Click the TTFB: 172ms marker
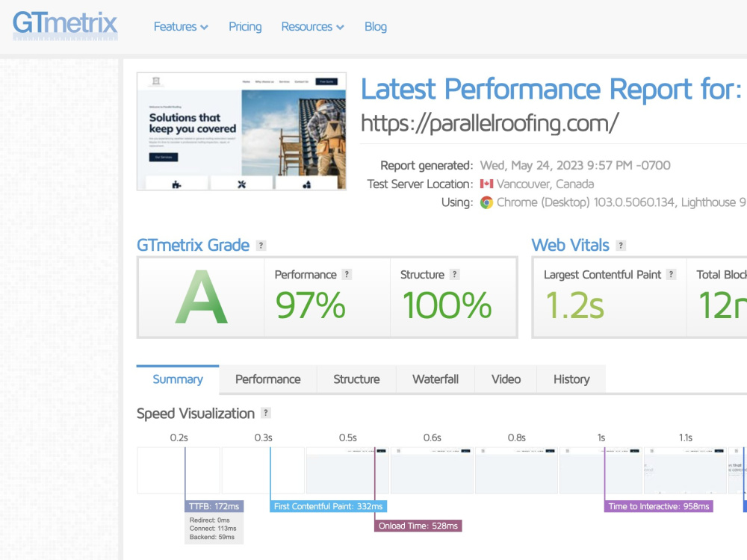 [x=214, y=506]
